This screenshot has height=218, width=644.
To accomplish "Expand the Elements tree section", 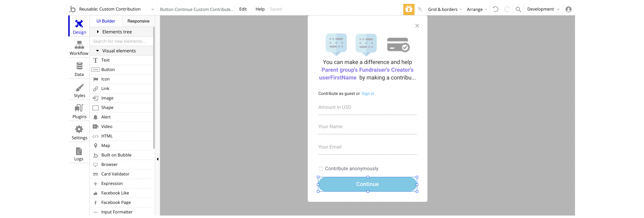I will coord(98,32).
